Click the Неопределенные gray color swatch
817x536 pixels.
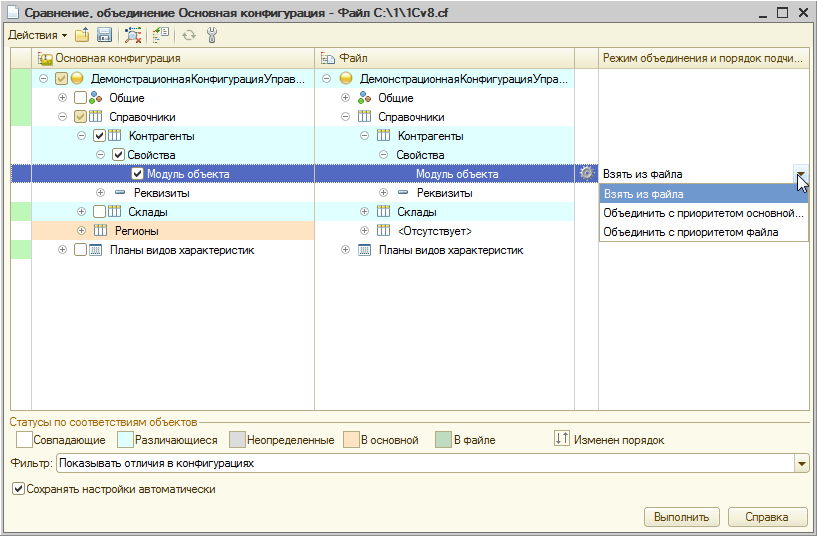pyautogui.click(x=238, y=440)
